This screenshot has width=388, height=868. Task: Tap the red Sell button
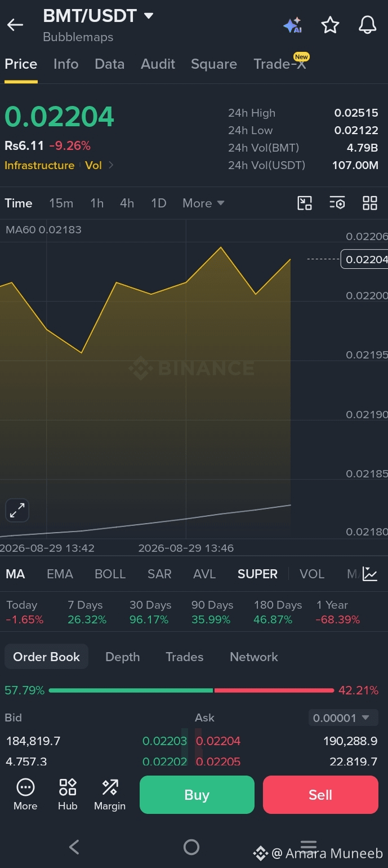coord(320,795)
